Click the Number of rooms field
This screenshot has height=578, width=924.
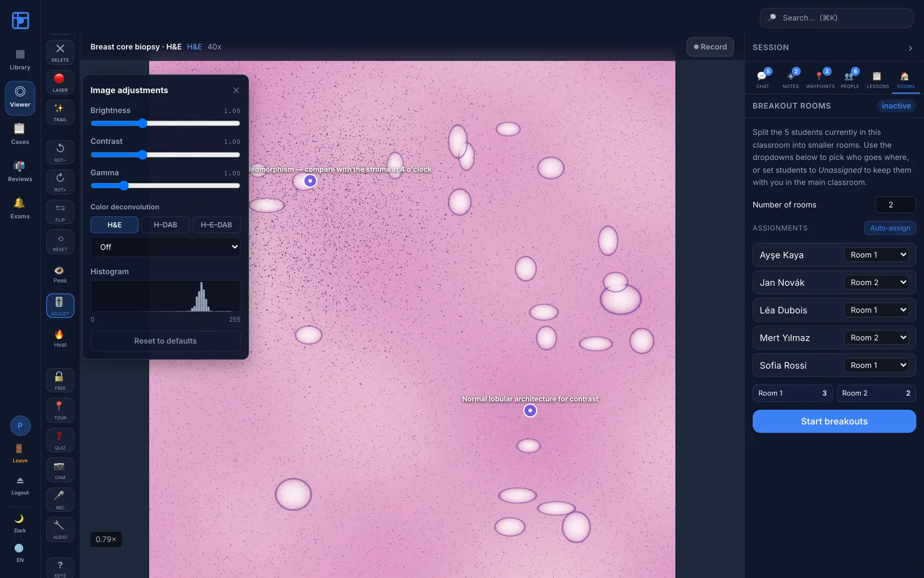[896, 205]
